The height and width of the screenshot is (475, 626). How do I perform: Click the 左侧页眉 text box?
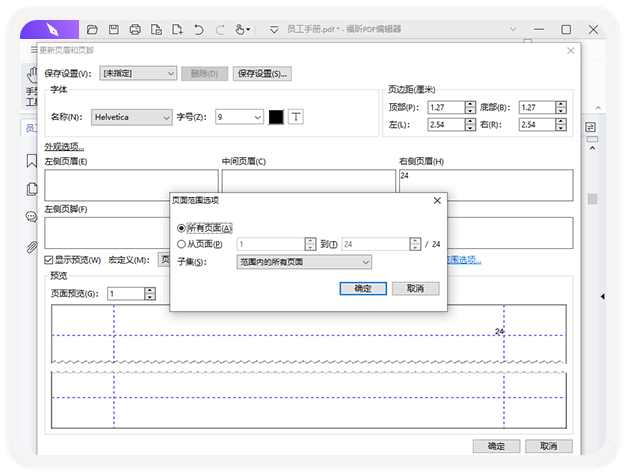click(131, 185)
